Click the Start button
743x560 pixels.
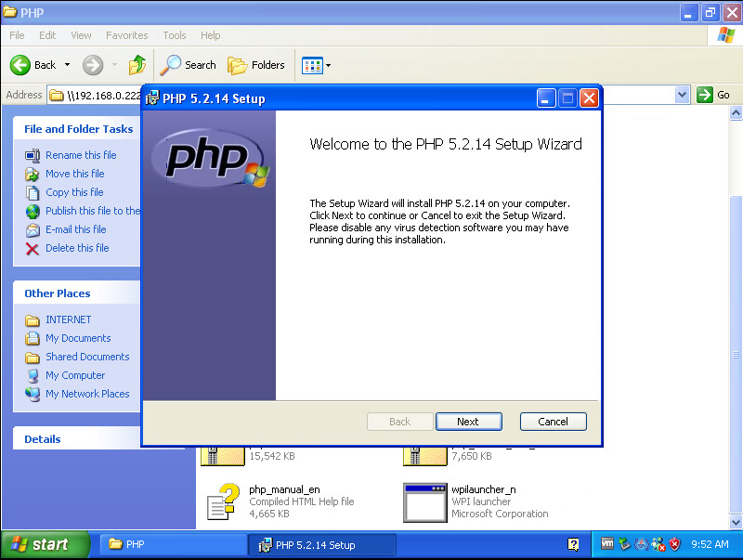click(46, 544)
